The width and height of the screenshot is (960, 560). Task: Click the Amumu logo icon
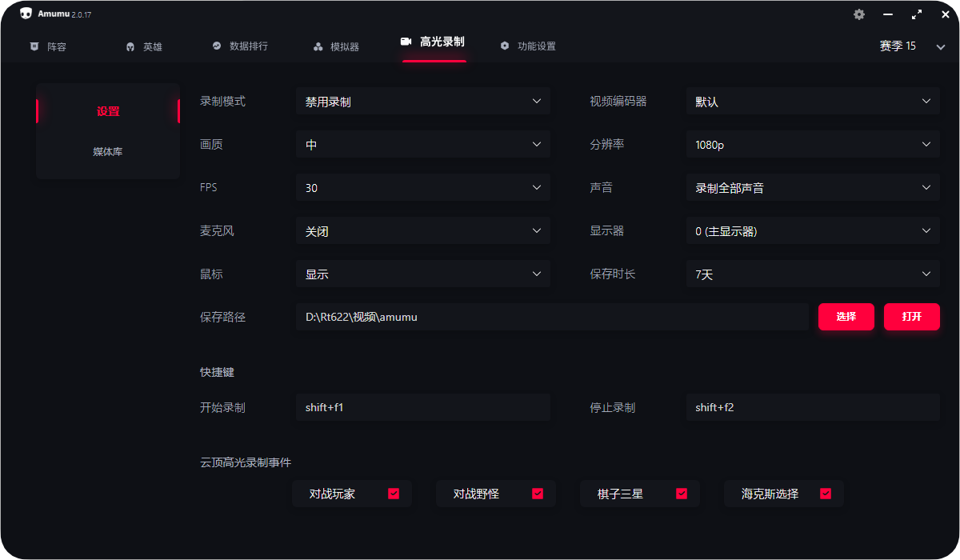(x=26, y=14)
